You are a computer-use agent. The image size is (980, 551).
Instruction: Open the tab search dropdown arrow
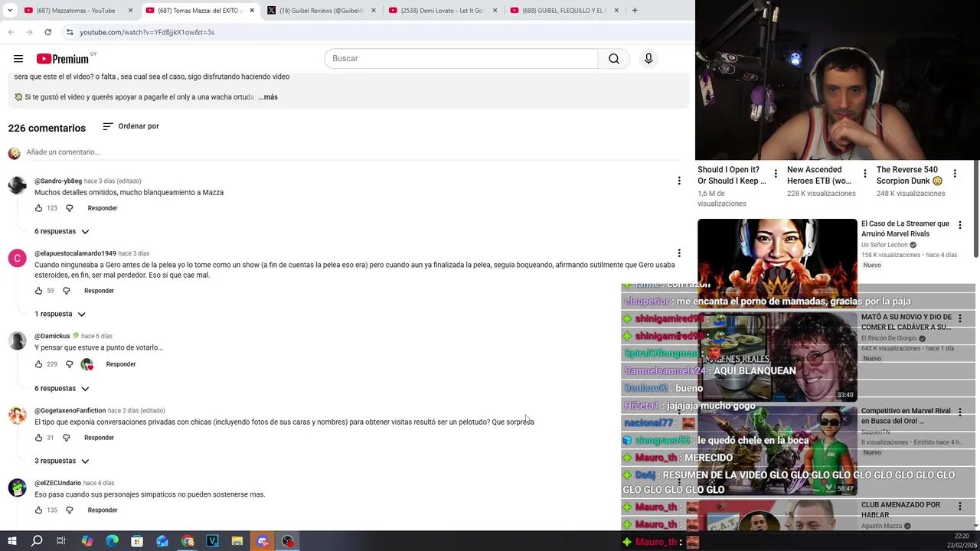pyautogui.click(x=10, y=10)
